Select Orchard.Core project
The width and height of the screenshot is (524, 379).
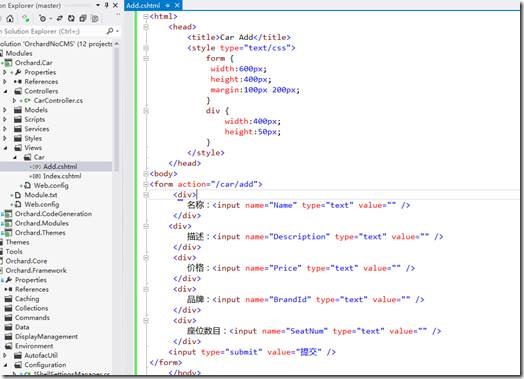[26, 261]
